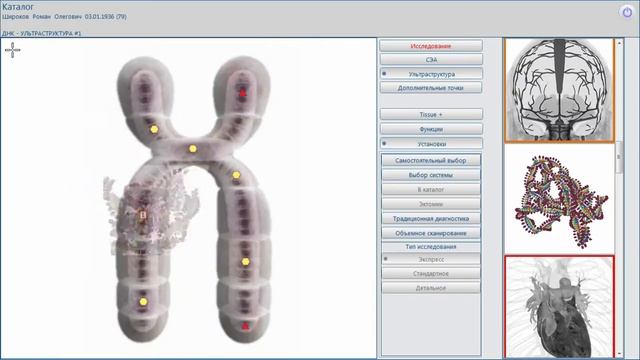Select the red triangle marker on the upper right chromatid tip

(243, 93)
